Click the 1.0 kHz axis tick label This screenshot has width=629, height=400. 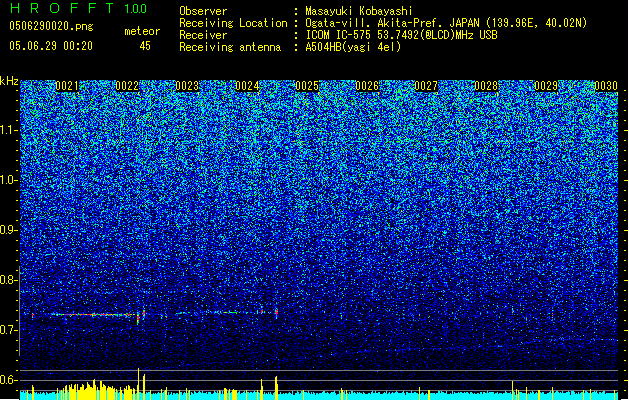click(x=9, y=180)
